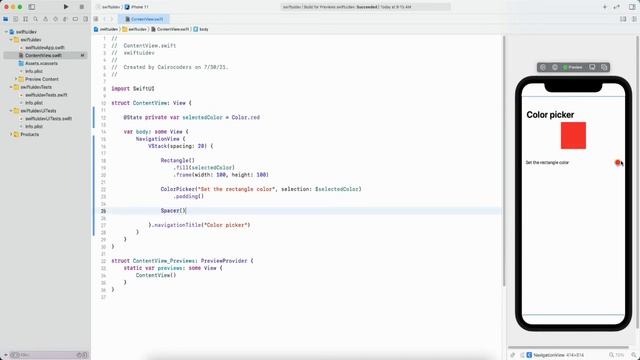The width and height of the screenshot is (640, 360).
Task: Open the Debug navigator
Action: coord(65,19)
